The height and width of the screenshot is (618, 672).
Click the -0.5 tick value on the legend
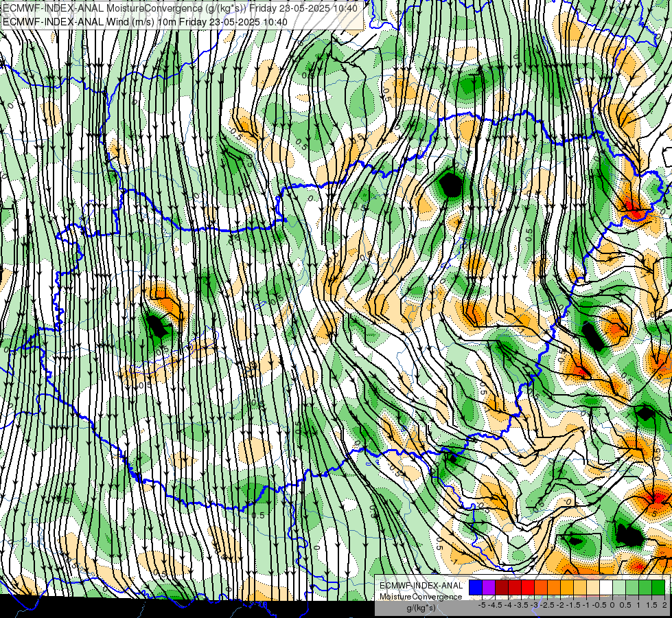tap(599, 605)
